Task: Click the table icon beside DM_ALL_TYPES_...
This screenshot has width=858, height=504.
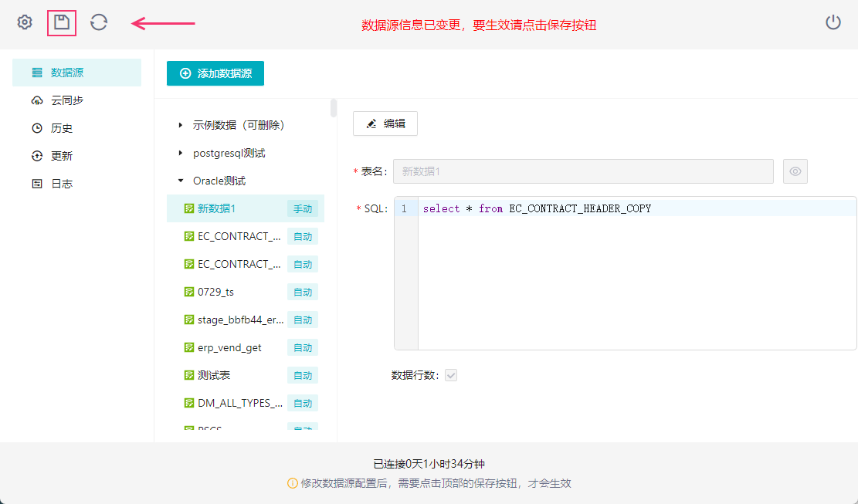Action: tap(188, 403)
